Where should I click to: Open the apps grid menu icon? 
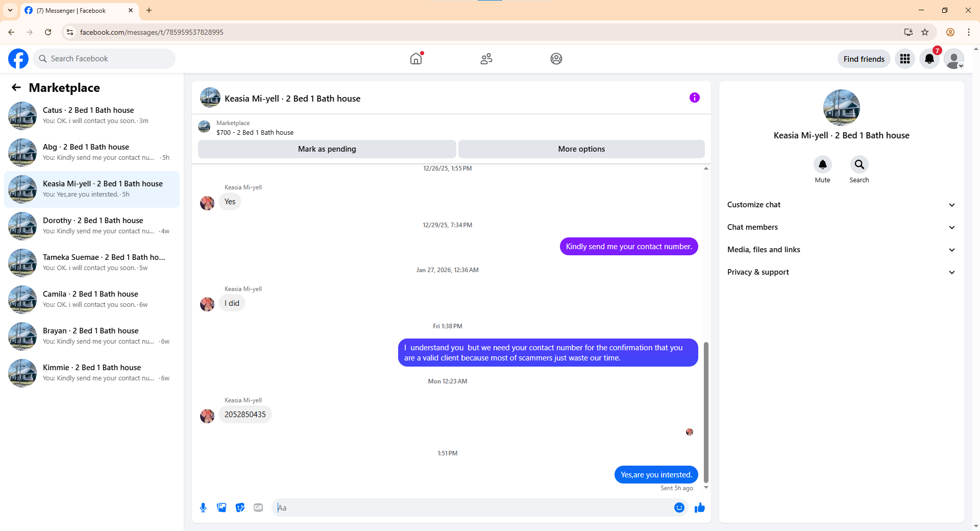tap(905, 59)
